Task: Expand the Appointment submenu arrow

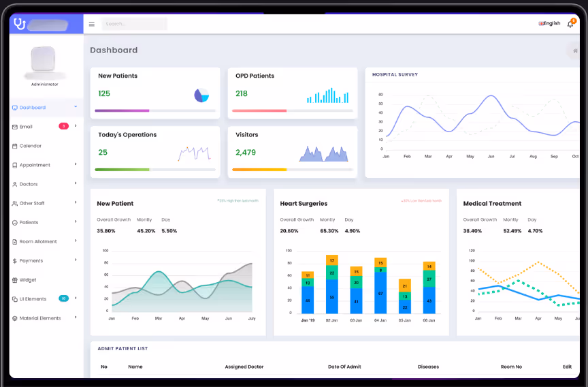Action: coord(76,165)
